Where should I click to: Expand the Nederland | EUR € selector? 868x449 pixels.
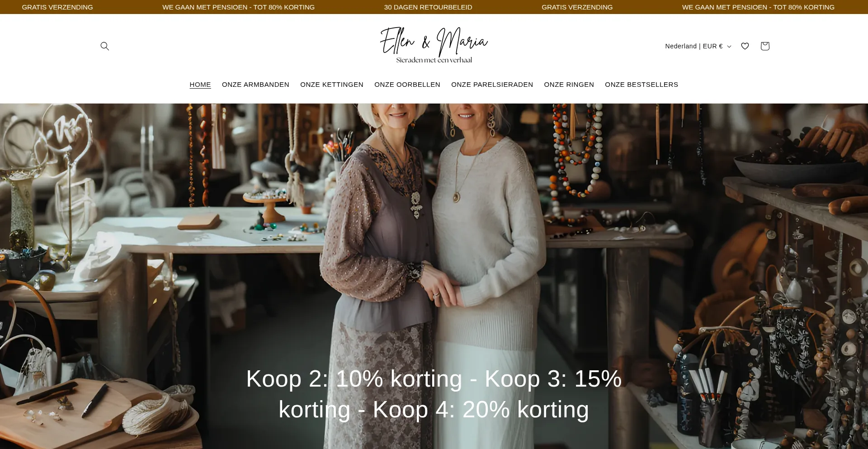[698, 46]
